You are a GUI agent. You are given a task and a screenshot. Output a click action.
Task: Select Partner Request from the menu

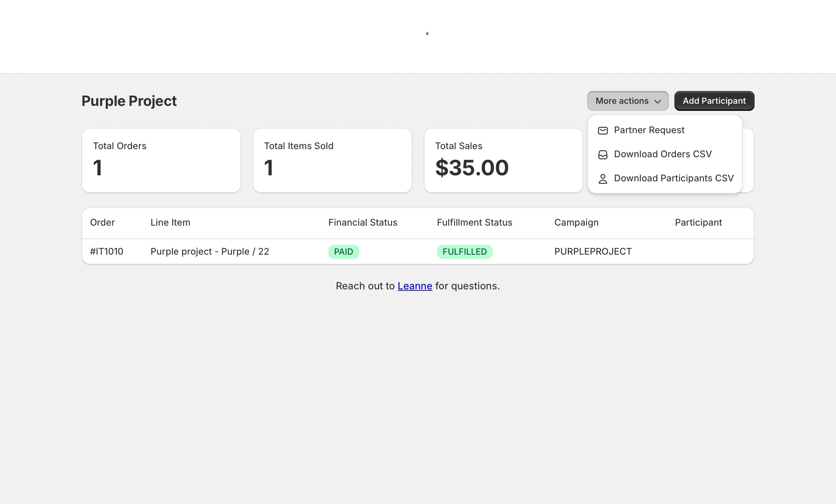click(x=649, y=130)
